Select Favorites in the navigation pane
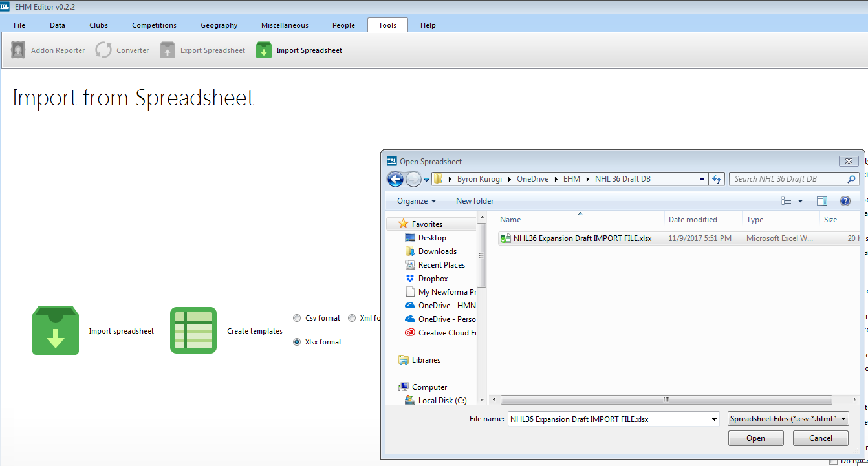Screen dimensions: 868x466 pos(427,224)
